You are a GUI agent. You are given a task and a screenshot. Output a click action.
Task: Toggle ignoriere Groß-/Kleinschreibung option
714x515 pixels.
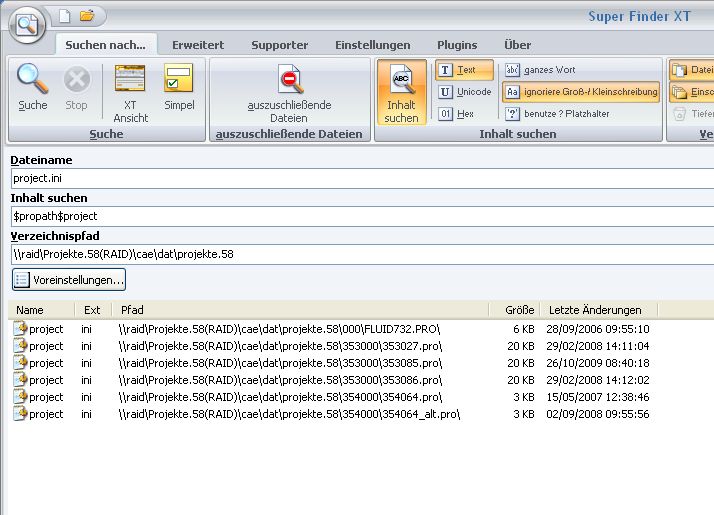point(581,92)
